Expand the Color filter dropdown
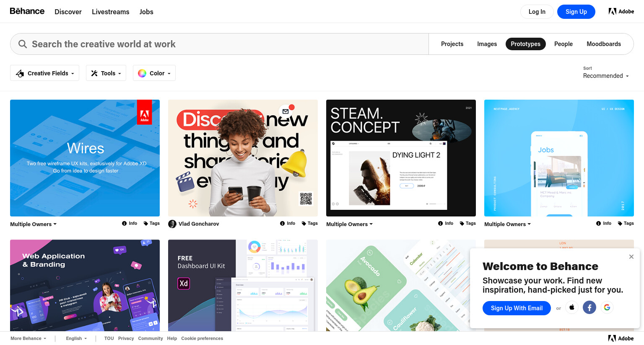This screenshot has height=345, width=644. 154,73
